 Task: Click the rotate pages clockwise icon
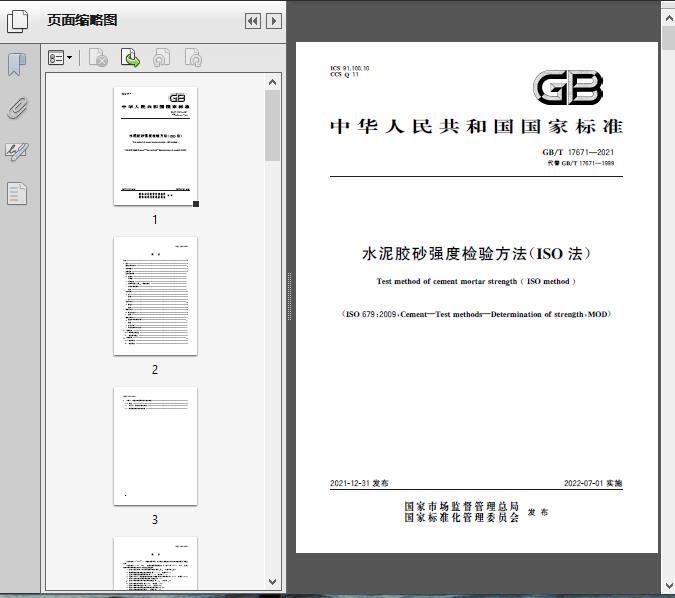coord(193,58)
